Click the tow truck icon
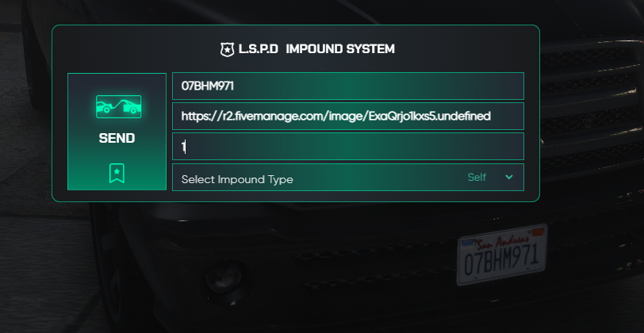The image size is (644, 333). tap(119, 107)
